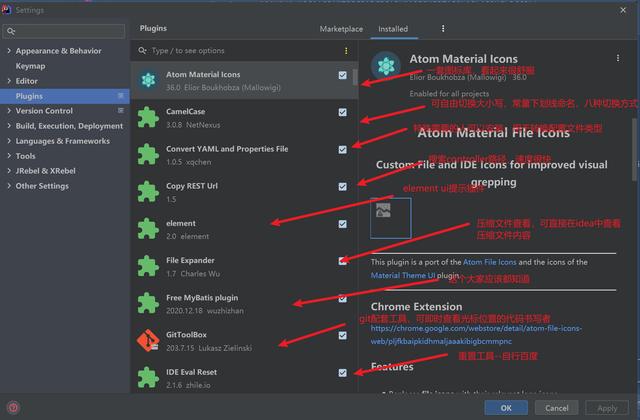Screen dimensions: 640x420
Task: Click the File Expander plugin icon
Action: click(148, 266)
